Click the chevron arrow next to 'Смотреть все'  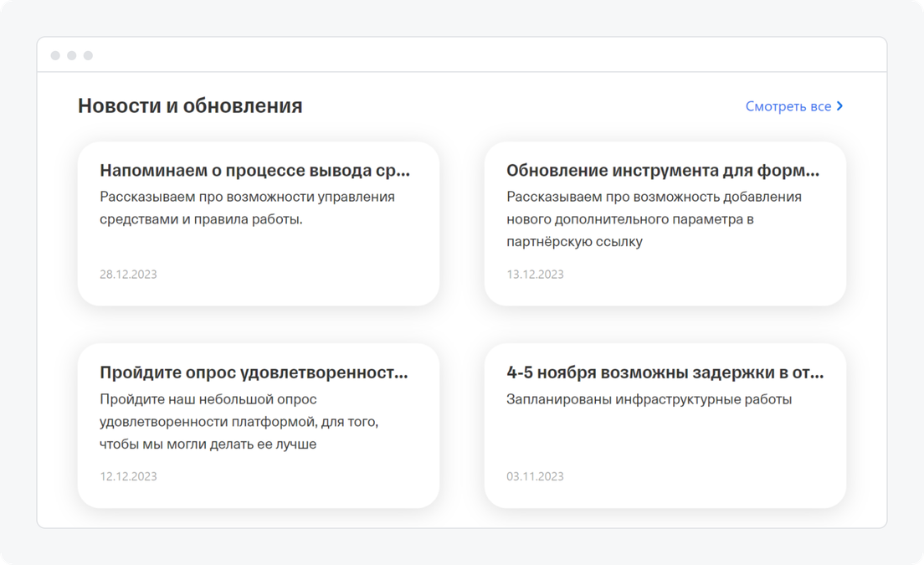point(839,106)
